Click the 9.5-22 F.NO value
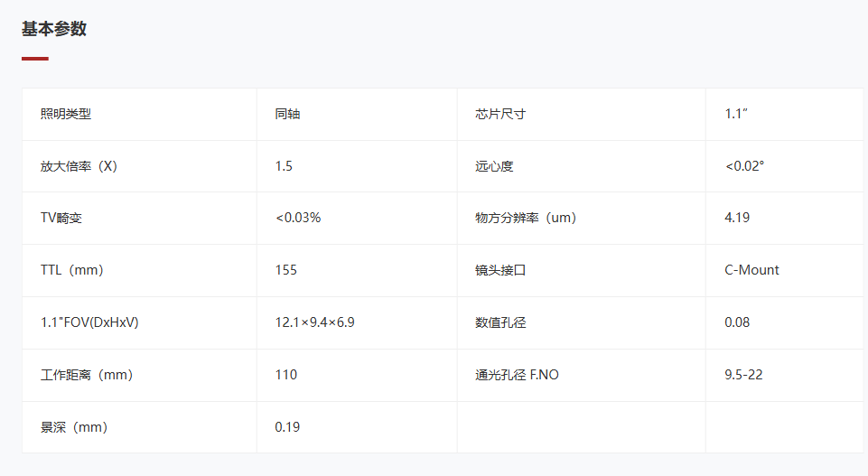 pos(743,375)
